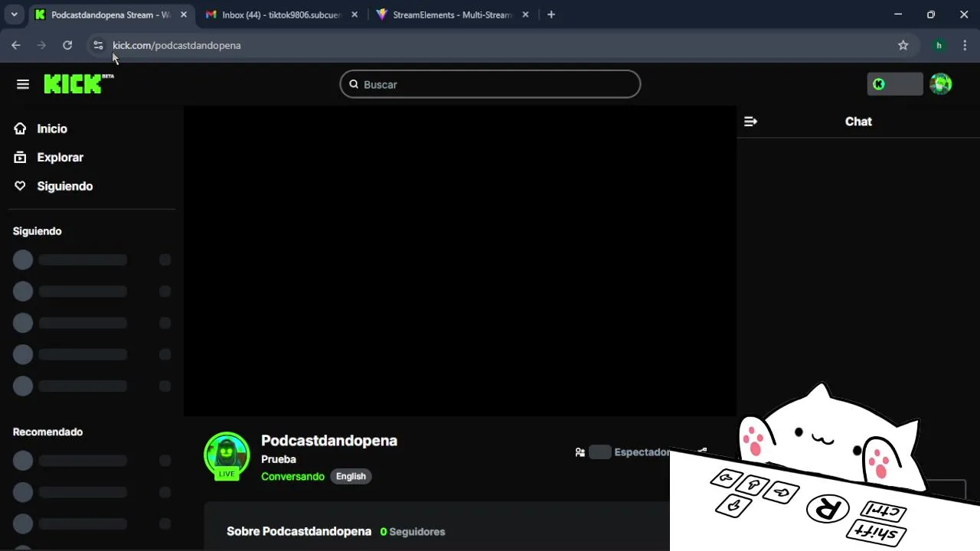
Task: Click the black video player area
Action: coord(459,261)
